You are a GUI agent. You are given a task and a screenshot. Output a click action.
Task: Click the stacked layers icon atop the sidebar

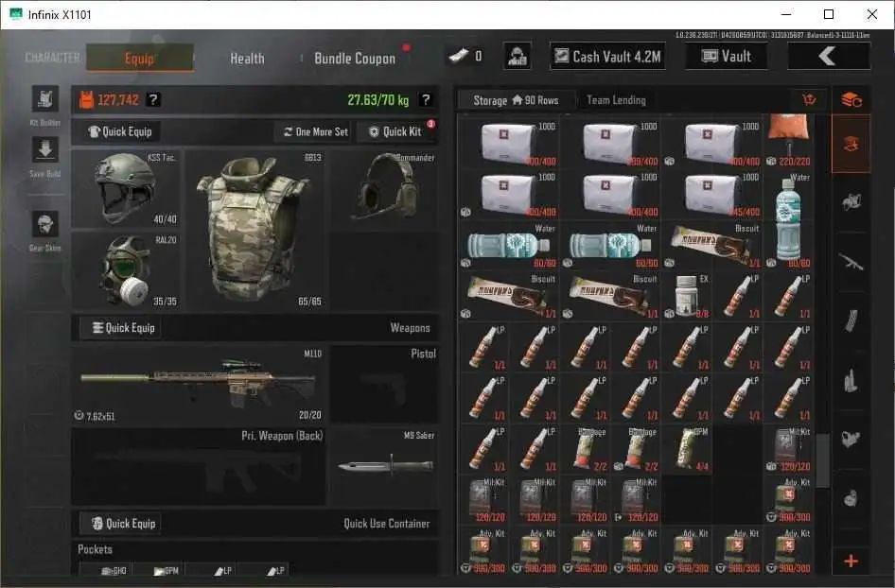pos(851,100)
